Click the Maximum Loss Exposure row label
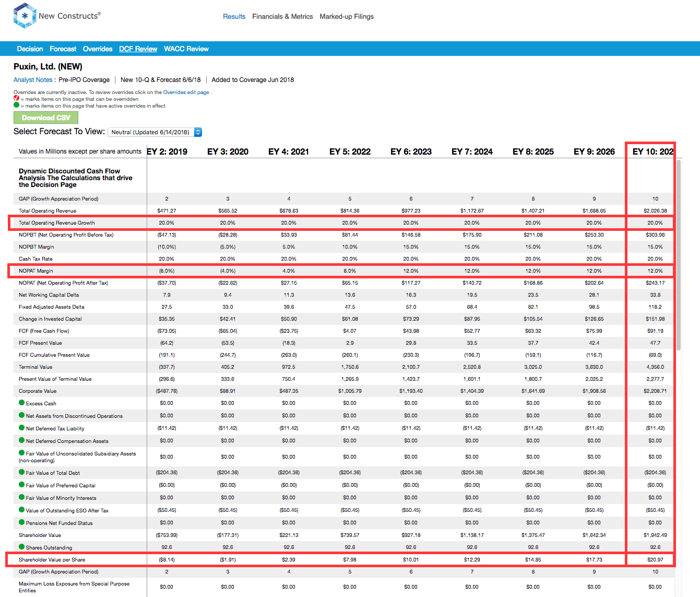The image size is (700, 597). tap(74, 587)
